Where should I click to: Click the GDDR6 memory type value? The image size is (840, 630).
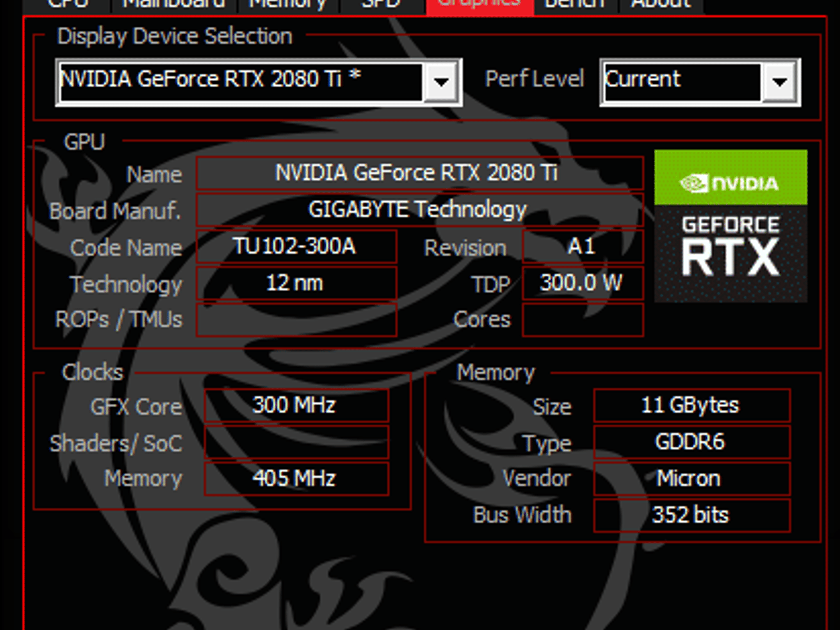692,442
